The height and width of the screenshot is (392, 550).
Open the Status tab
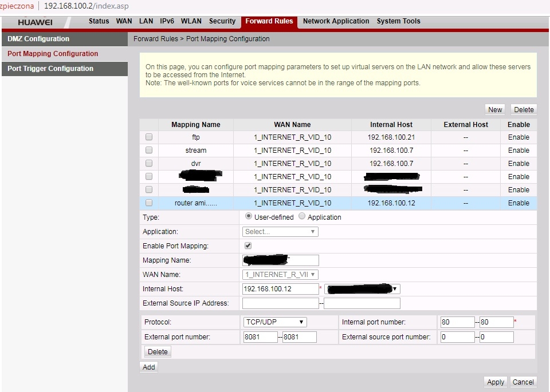99,21
